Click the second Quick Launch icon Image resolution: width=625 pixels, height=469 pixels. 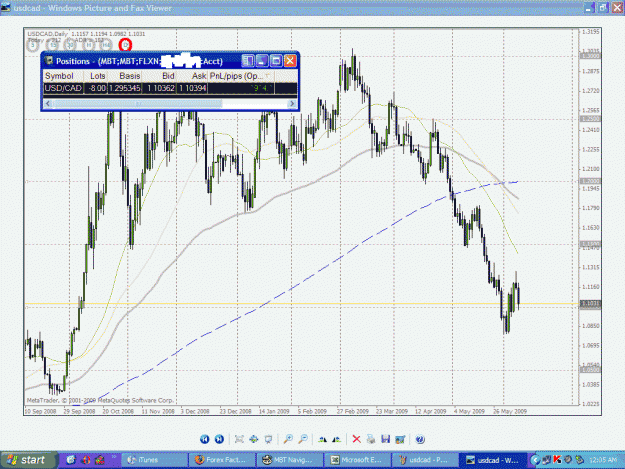click(86, 460)
